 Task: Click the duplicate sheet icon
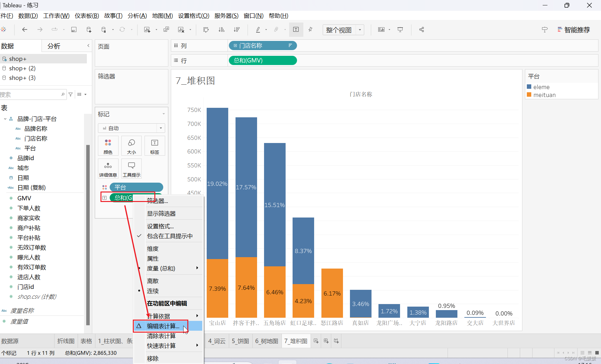[166, 29]
